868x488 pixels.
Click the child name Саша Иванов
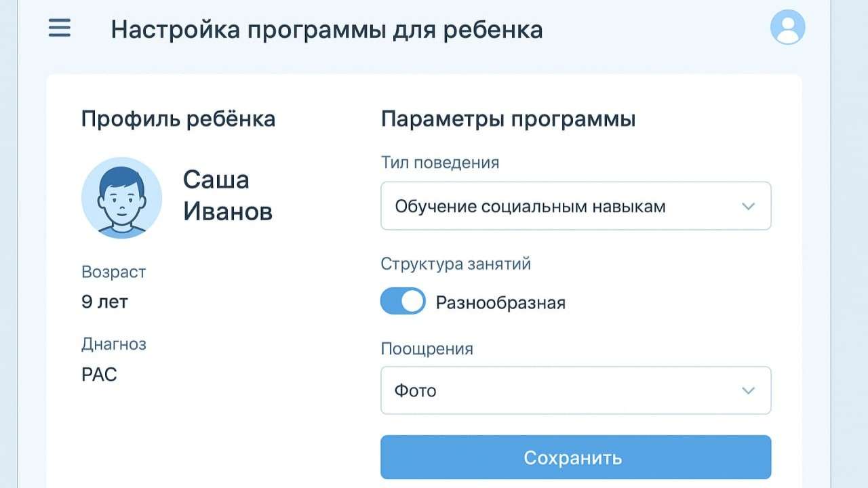pos(227,196)
